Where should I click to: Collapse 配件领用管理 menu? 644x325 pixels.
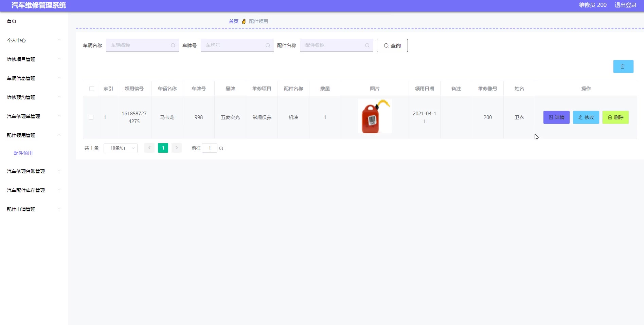34,135
